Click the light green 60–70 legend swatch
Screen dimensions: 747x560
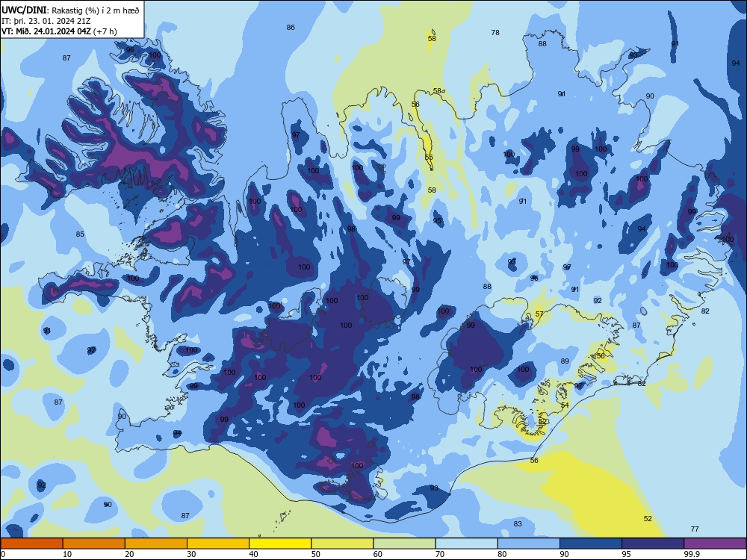[404, 544]
